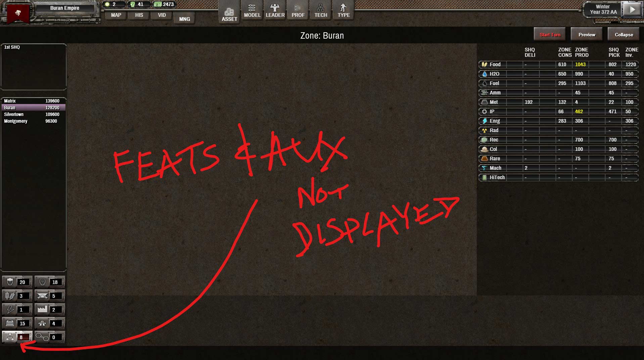Select the helmeted soldier filter showing 20
This screenshot has height=360, width=644.
(17, 282)
